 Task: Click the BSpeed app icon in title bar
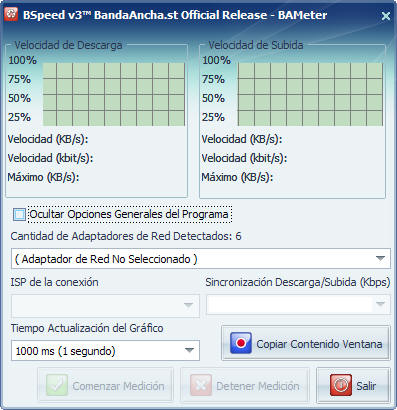11,15
